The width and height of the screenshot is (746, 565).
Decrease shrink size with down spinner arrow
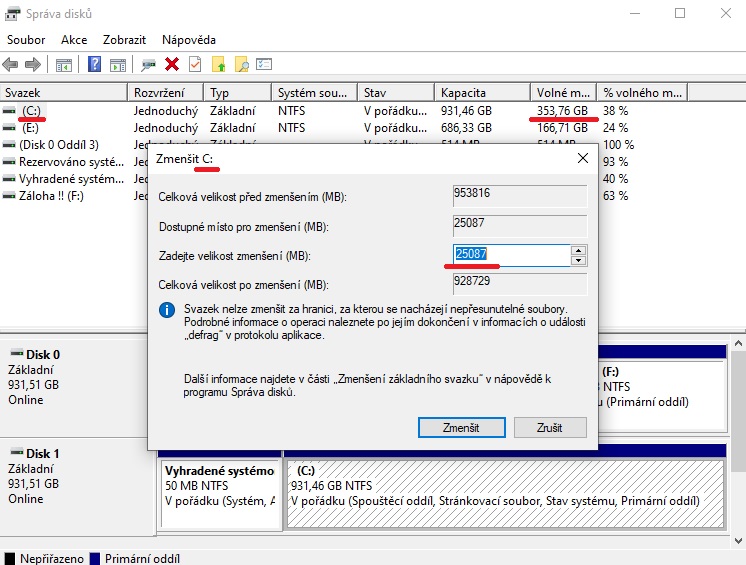pos(577,261)
